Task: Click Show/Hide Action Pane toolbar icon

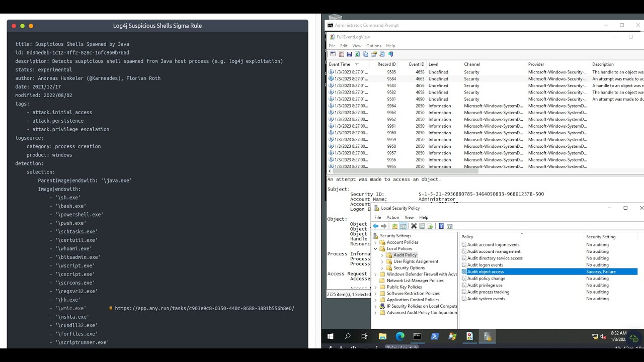Action: pos(450,226)
